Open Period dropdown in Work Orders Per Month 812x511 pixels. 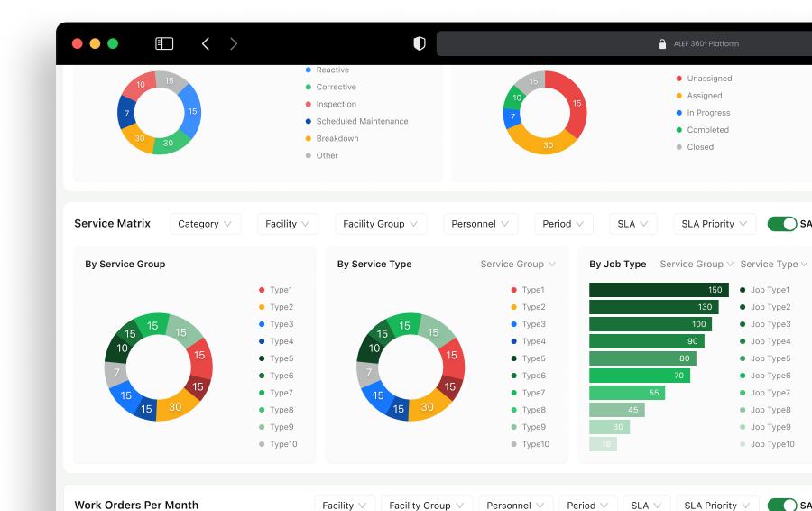click(x=587, y=506)
